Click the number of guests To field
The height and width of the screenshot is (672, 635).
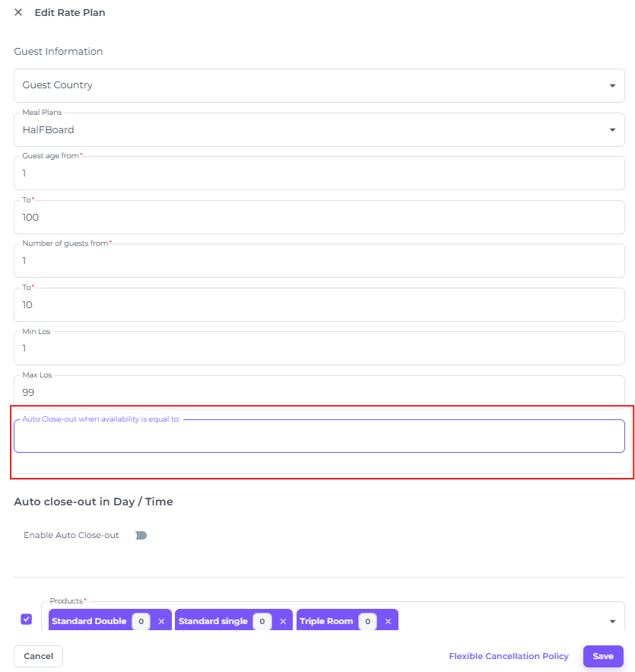coord(319,305)
